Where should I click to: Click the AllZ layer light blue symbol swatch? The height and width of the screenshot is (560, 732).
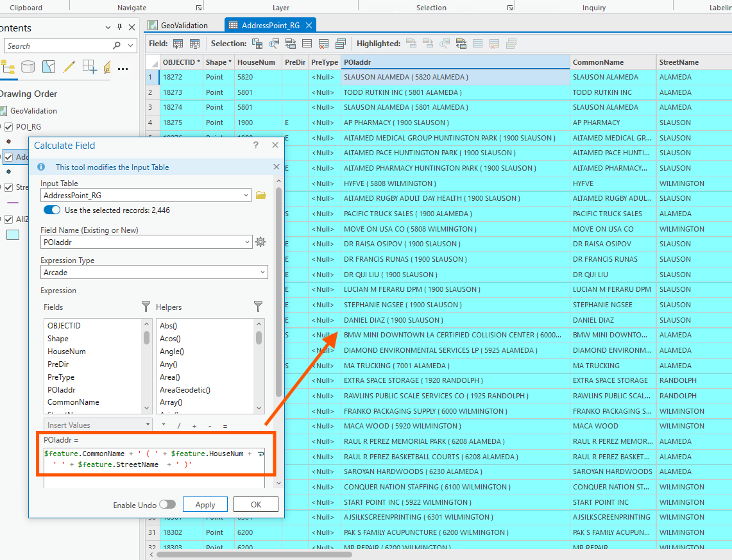13,234
